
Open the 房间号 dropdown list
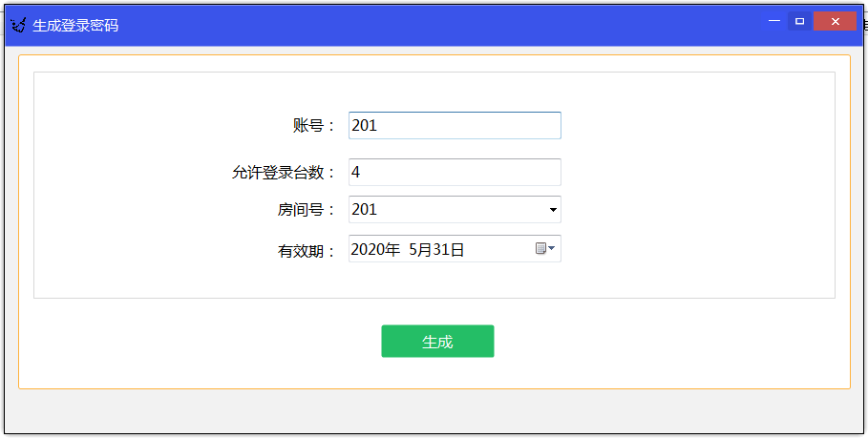(x=553, y=210)
